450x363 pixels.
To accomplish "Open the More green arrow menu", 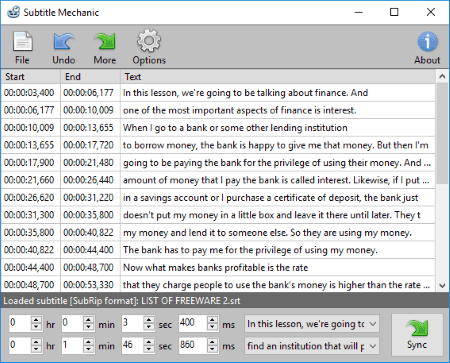I will (x=105, y=48).
